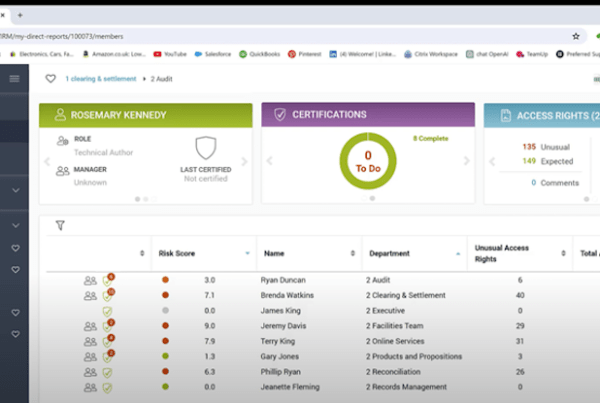Screen dimensions: 600x403
Task: Click the people icon in Ryan Duncan's row
Action: (90, 281)
